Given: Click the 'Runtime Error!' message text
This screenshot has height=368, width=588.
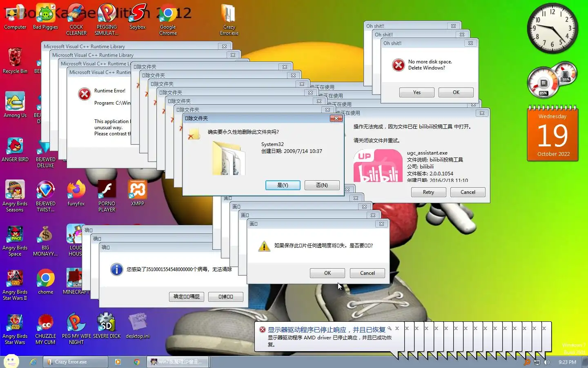Looking at the screenshot, I should click(x=110, y=91).
